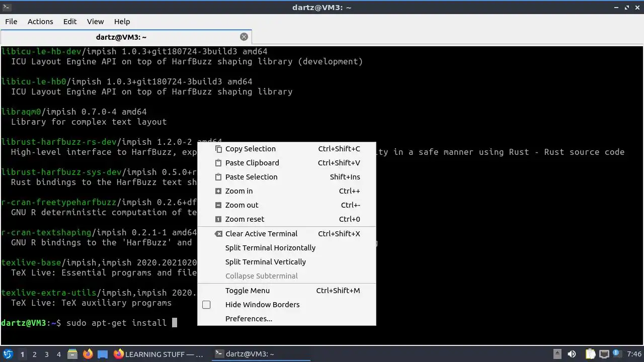
Task: Open the View menu
Action: point(95,22)
